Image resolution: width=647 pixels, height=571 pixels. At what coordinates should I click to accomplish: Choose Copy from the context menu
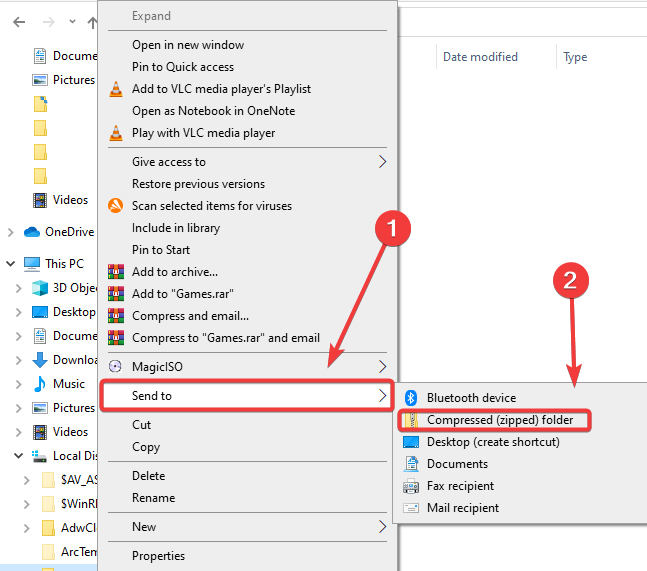pos(146,447)
